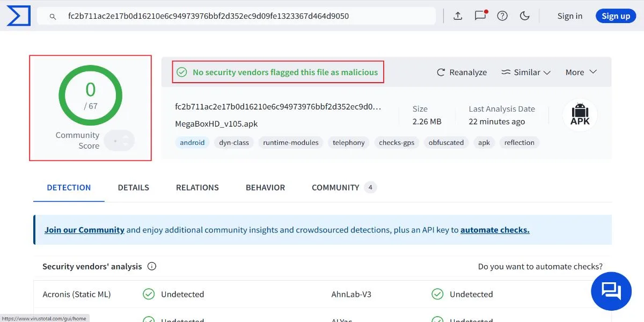Click the hash search input field
The width and height of the screenshot is (644, 322).
(x=241, y=16)
